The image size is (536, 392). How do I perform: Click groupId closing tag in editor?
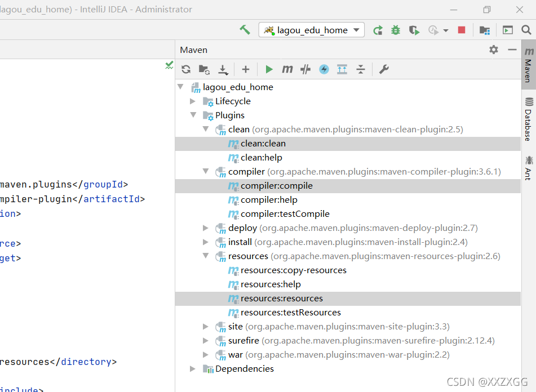point(100,184)
